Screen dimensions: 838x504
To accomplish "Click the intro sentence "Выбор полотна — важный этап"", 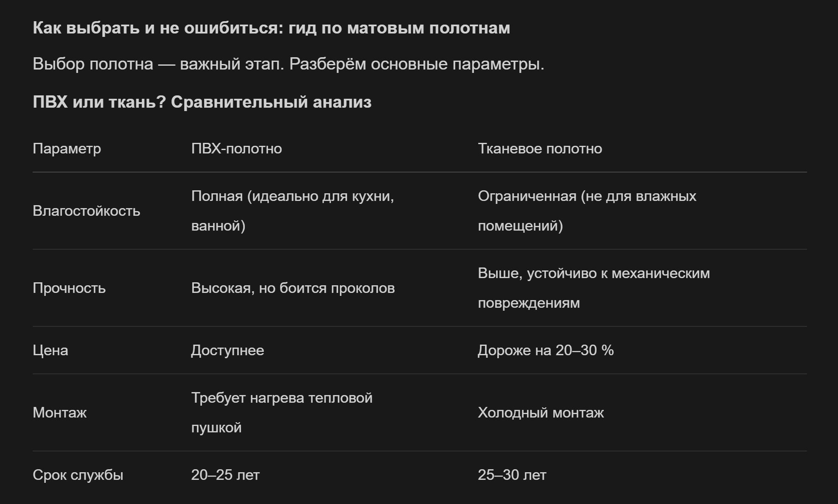I will 288,64.
